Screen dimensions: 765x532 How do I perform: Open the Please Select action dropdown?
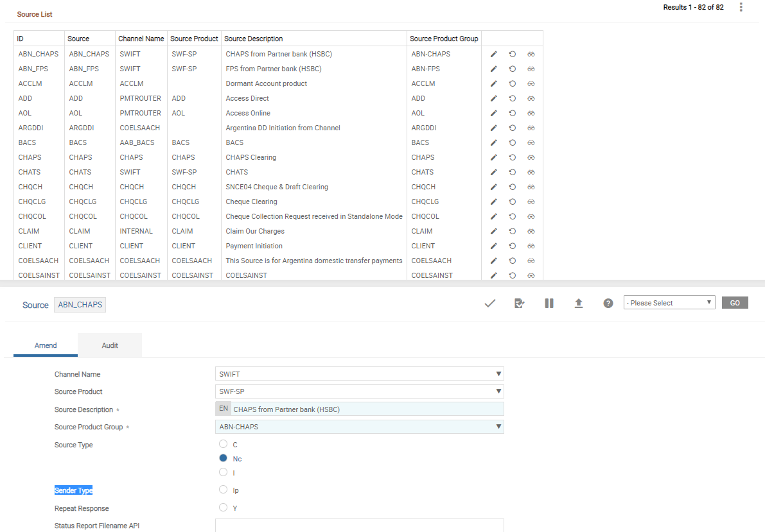669,303
